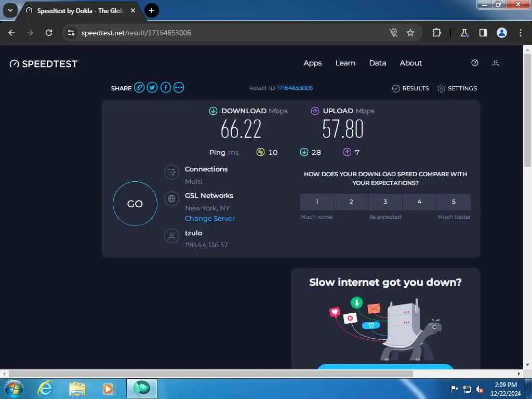Image resolution: width=532 pixels, height=399 pixels.
Task: Click the upload latency value 7
Action: (357, 152)
